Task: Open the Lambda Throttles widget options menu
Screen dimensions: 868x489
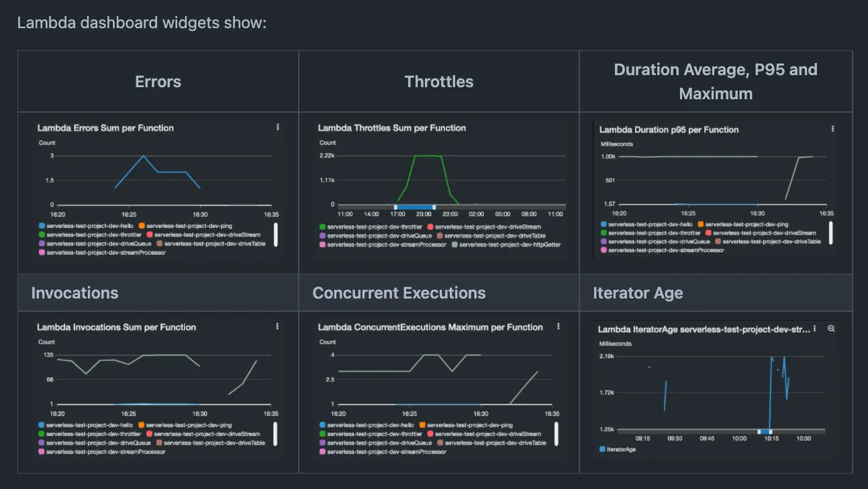Action: tap(559, 128)
